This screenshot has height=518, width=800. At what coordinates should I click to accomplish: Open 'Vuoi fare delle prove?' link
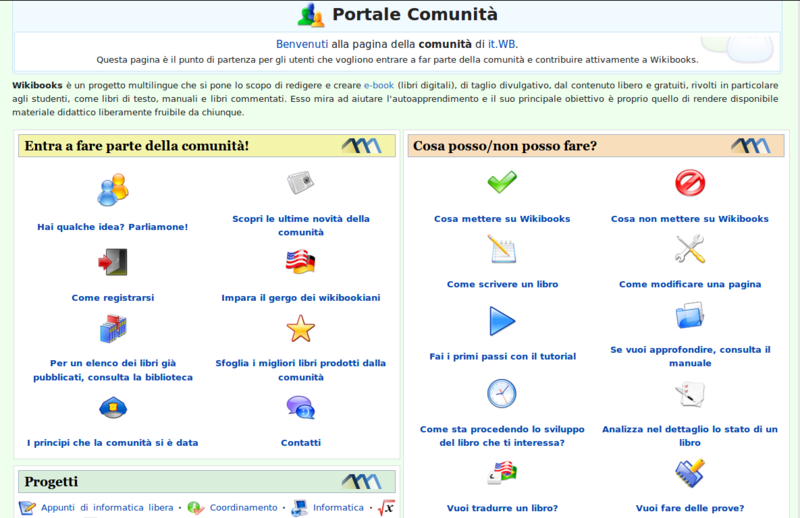[x=690, y=508]
